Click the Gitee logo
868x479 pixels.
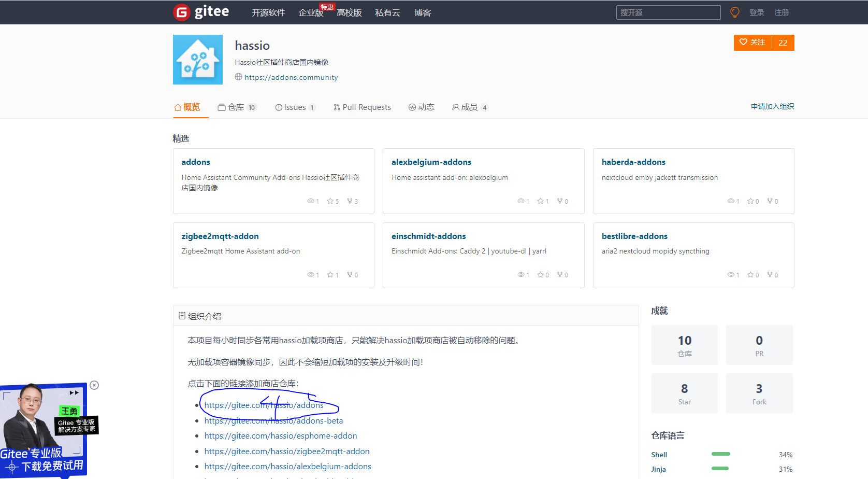pos(201,12)
